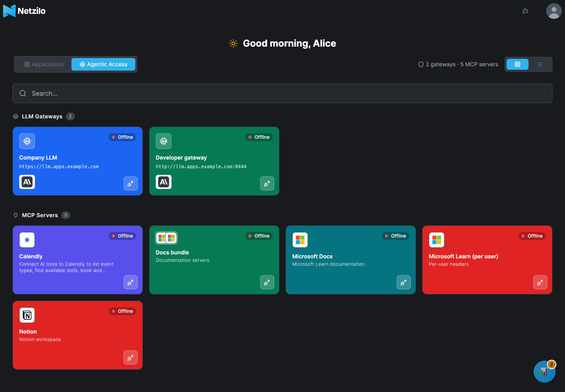Open the user profile avatar
565x392 pixels.
[x=554, y=11]
